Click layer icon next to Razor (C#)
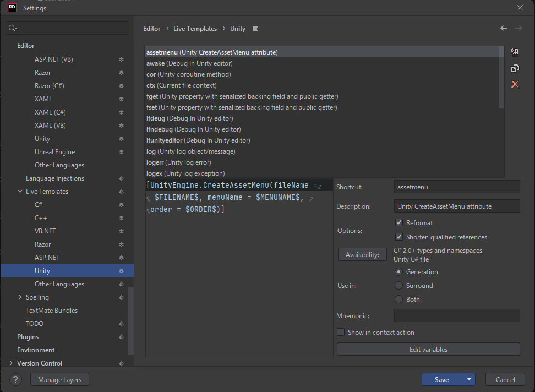Image resolution: width=535 pixels, height=392 pixels. tap(121, 86)
